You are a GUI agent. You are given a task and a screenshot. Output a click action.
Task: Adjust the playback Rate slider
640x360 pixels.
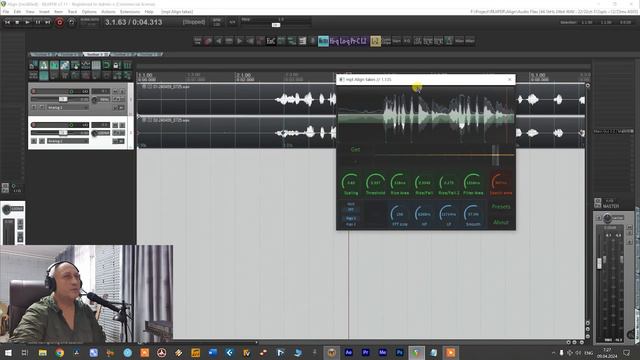pyautogui.click(x=276, y=25)
